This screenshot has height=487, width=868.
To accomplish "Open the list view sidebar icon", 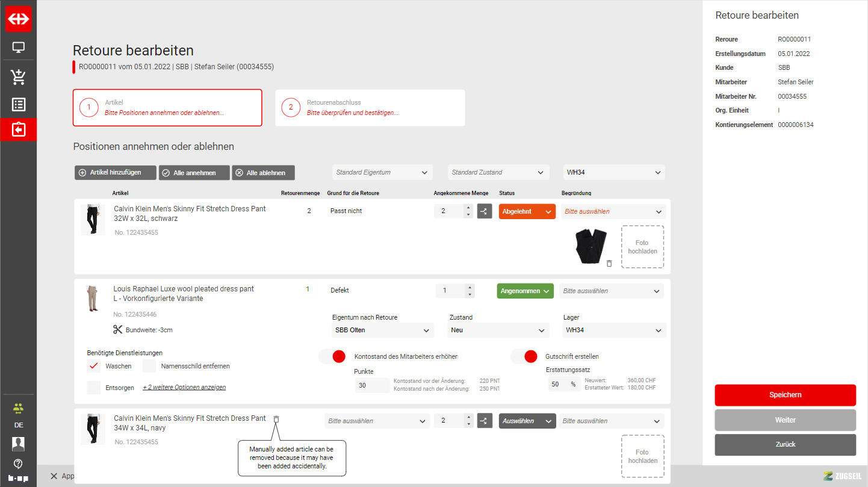I will coord(19,105).
